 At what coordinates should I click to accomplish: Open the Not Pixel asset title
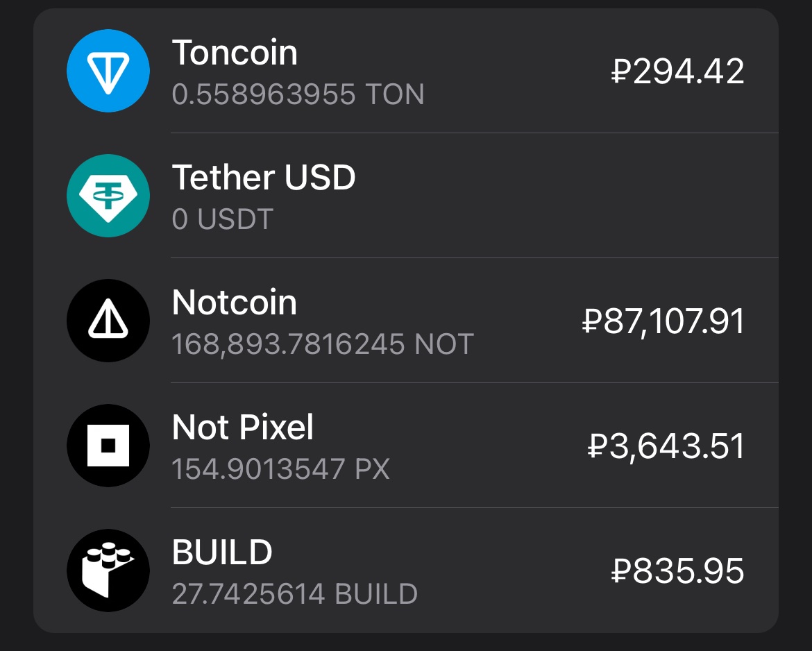point(243,428)
